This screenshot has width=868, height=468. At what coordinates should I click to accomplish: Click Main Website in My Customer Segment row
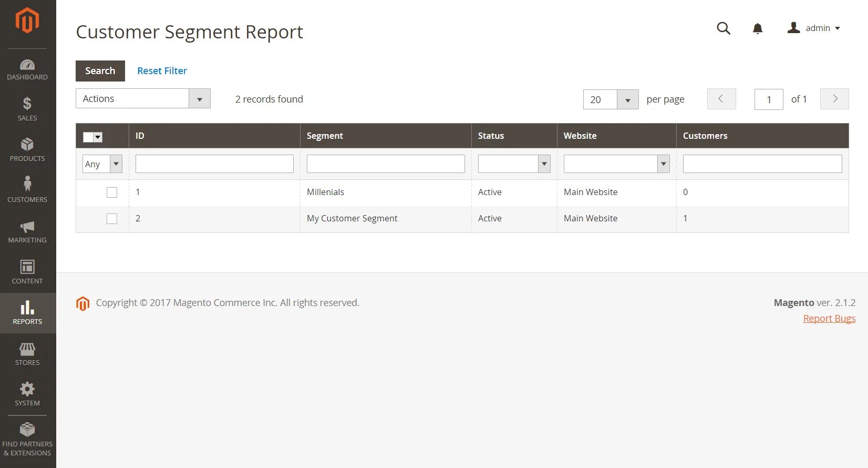coord(591,219)
